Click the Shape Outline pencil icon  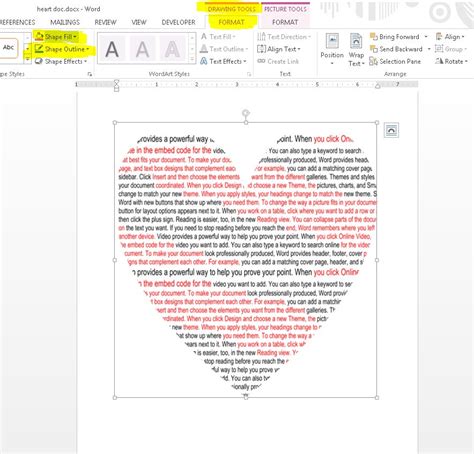[x=39, y=49]
